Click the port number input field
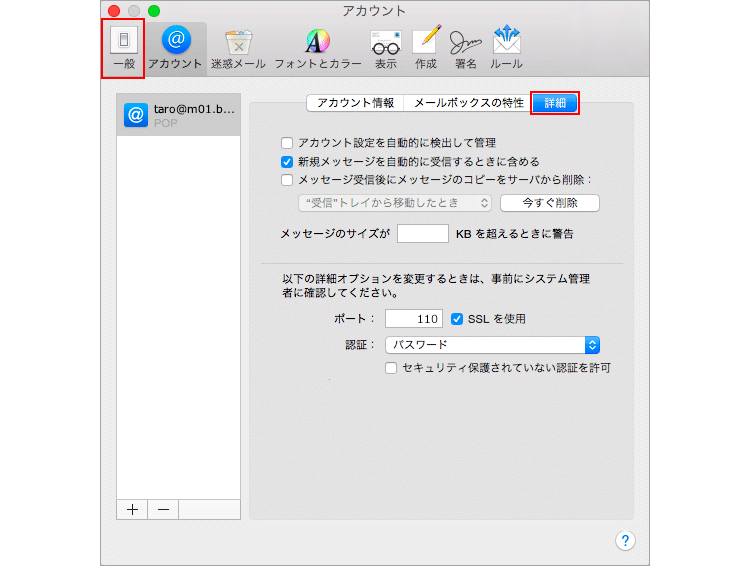The image size is (750, 566). [414, 319]
